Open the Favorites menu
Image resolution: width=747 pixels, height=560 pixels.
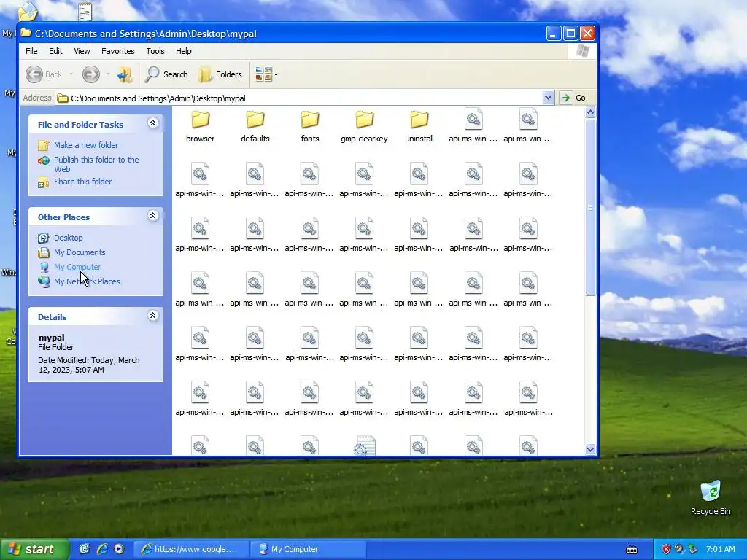pos(117,51)
